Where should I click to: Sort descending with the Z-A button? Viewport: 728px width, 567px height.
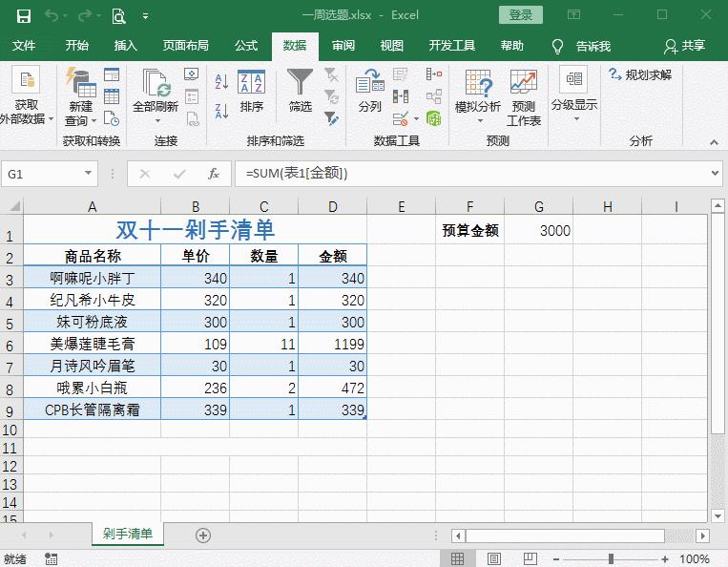(221, 111)
